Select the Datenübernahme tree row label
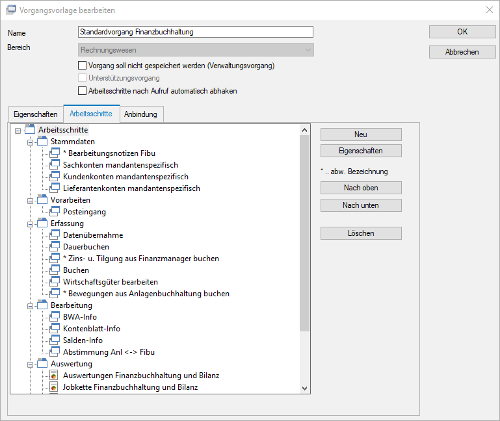 coord(93,235)
